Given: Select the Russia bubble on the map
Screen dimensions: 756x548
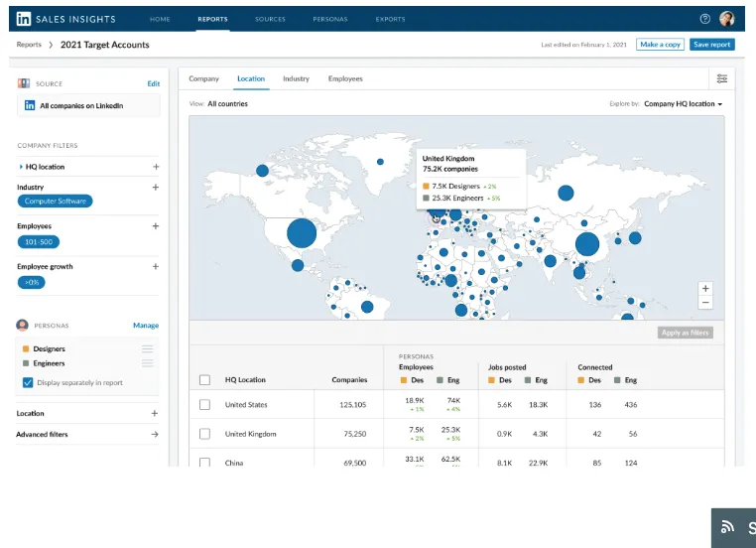Looking at the screenshot, I should [566, 193].
